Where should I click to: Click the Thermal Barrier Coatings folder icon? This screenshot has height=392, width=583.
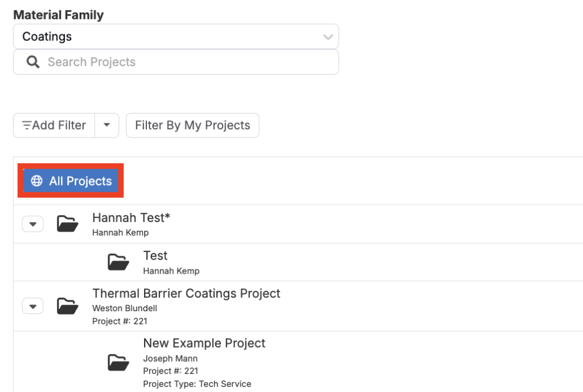coord(67,306)
